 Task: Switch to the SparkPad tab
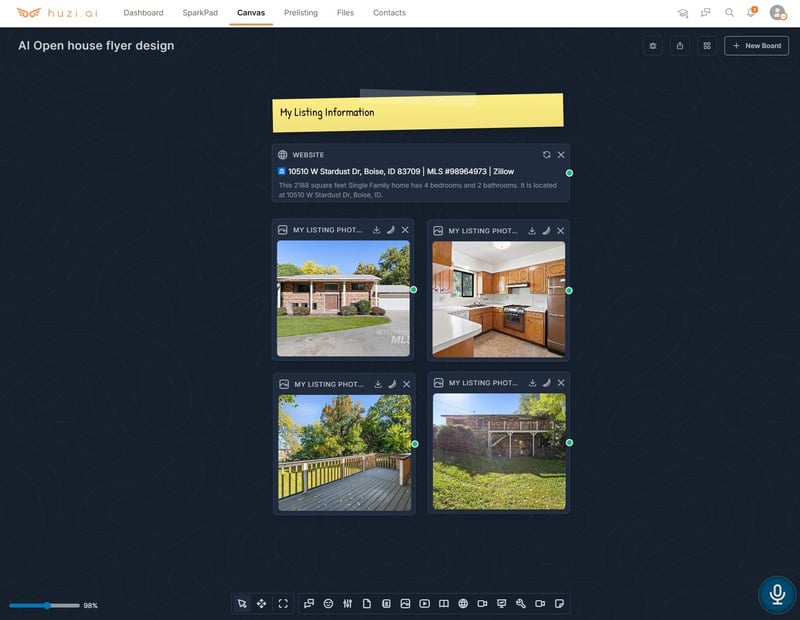point(200,13)
